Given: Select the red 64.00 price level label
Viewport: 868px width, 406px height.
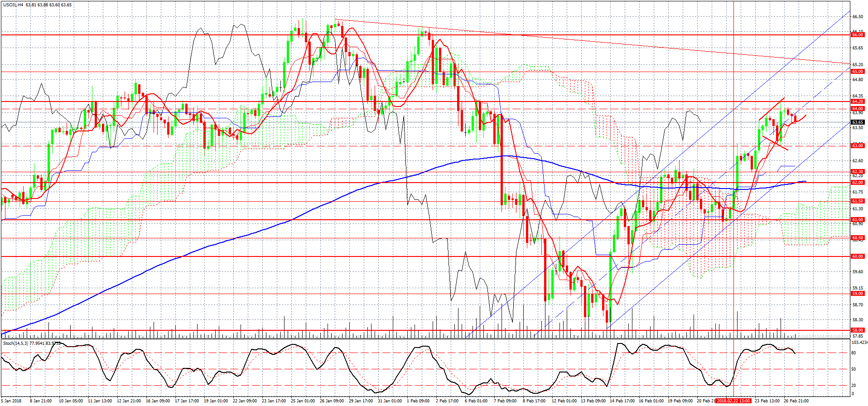Looking at the screenshot, I should [858, 109].
